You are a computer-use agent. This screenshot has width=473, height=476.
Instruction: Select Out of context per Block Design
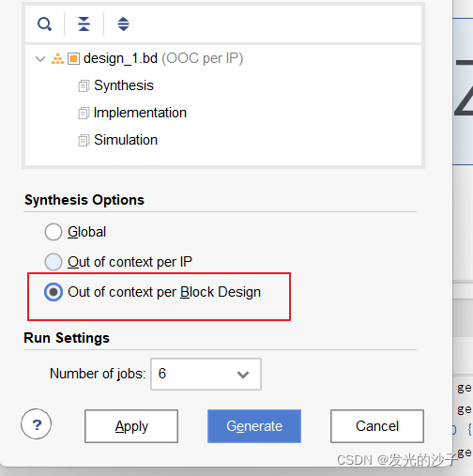[53, 292]
